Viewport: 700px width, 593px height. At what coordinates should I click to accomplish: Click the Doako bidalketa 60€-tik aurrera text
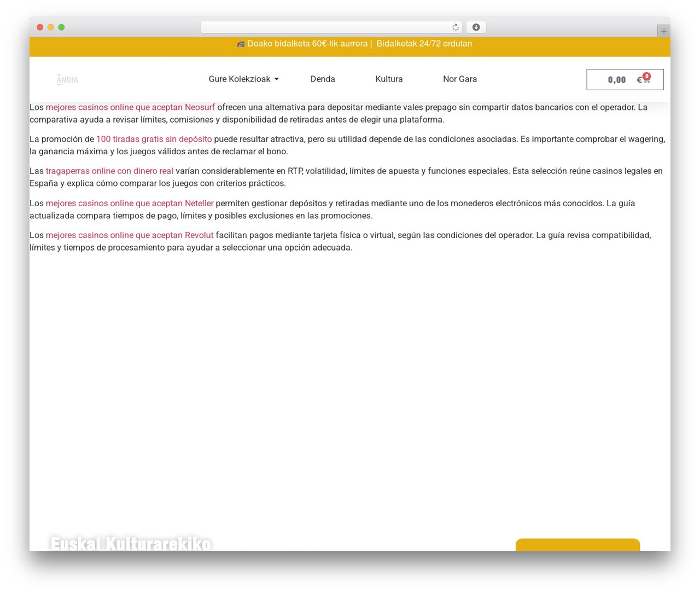pyautogui.click(x=307, y=44)
